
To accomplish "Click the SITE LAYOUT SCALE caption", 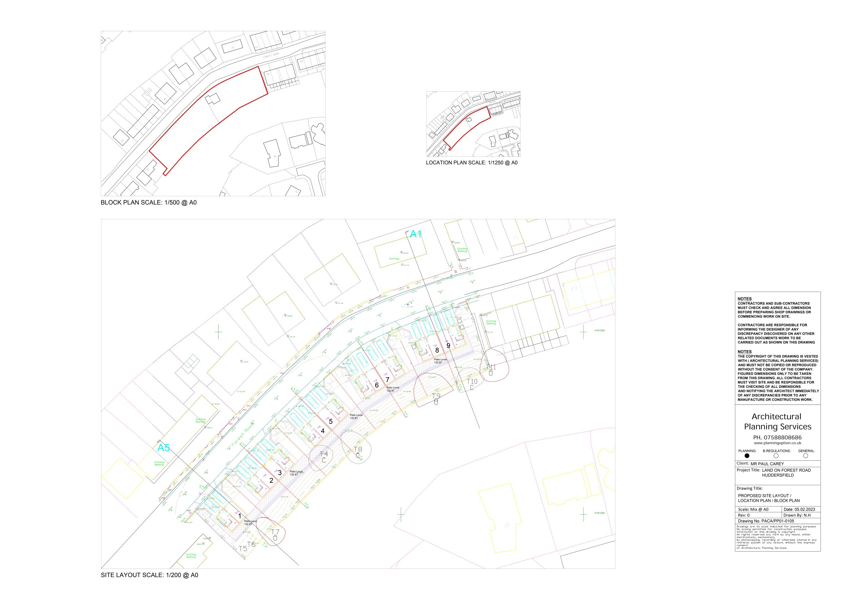I will point(149,575).
